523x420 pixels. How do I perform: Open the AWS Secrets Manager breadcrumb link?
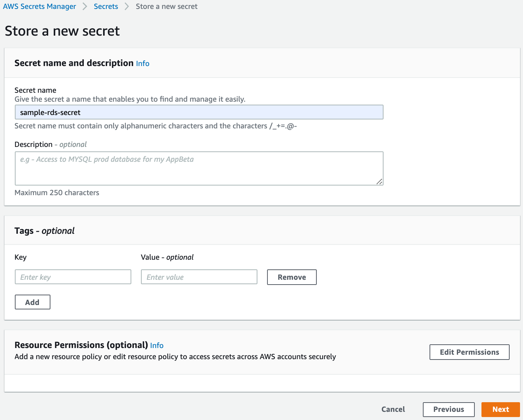click(x=39, y=6)
